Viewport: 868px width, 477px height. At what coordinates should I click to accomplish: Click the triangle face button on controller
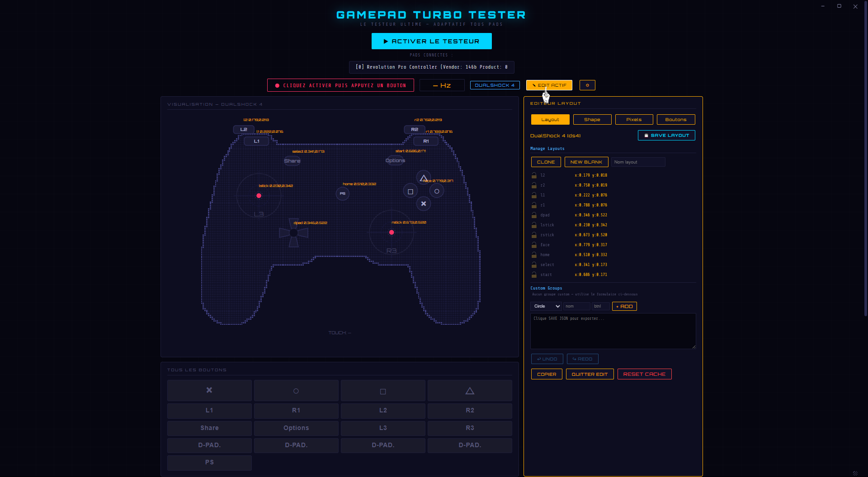click(x=423, y=178)
